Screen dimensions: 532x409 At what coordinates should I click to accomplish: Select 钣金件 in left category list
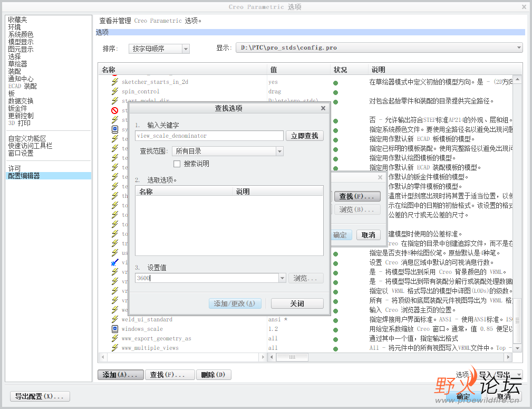coord(17,108)
